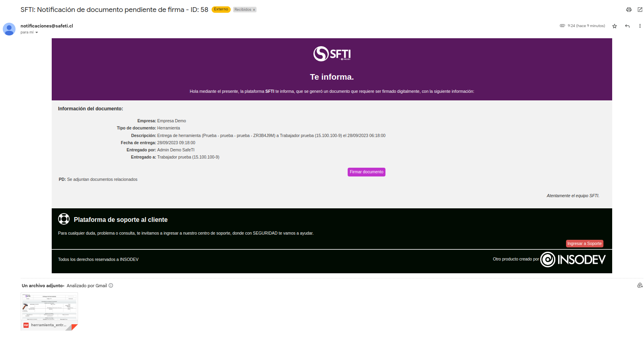
Task: Click 'Atentamente el equipo SFTI.' signature
Action: [x=573, y=196]
